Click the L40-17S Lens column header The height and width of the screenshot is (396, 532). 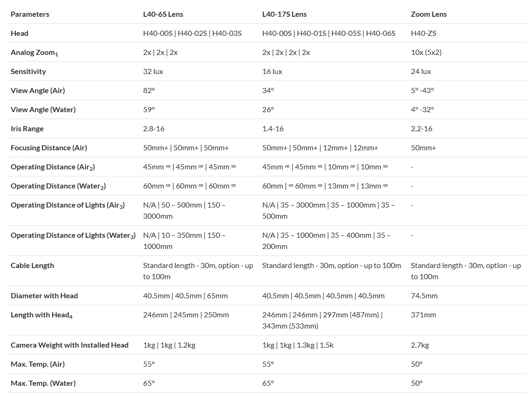coord(284,14)
